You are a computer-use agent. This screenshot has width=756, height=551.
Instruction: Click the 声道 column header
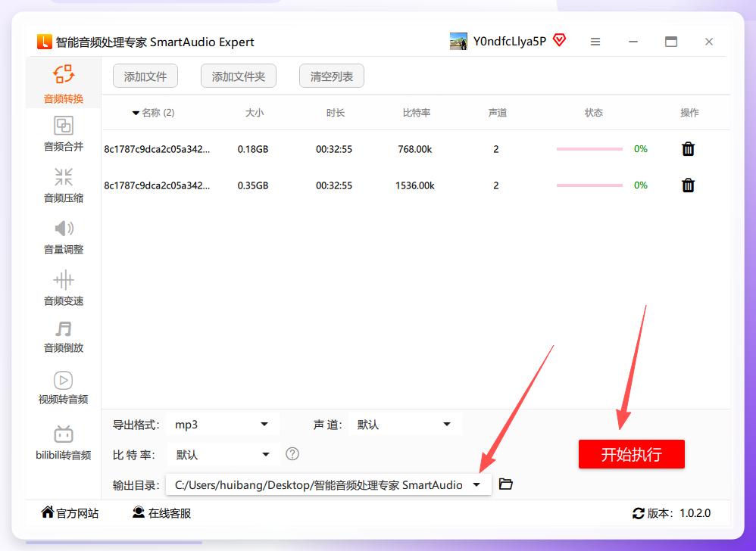(498, 113)
